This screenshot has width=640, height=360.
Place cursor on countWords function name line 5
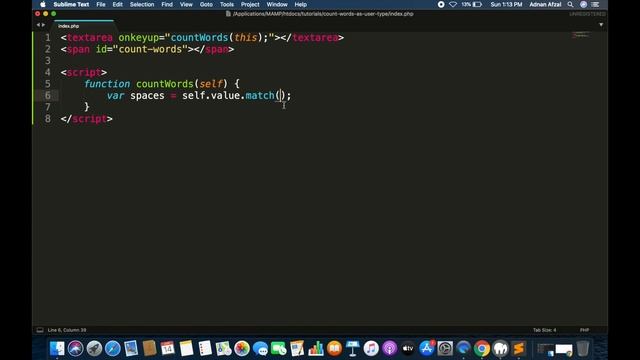pos(164,84)
